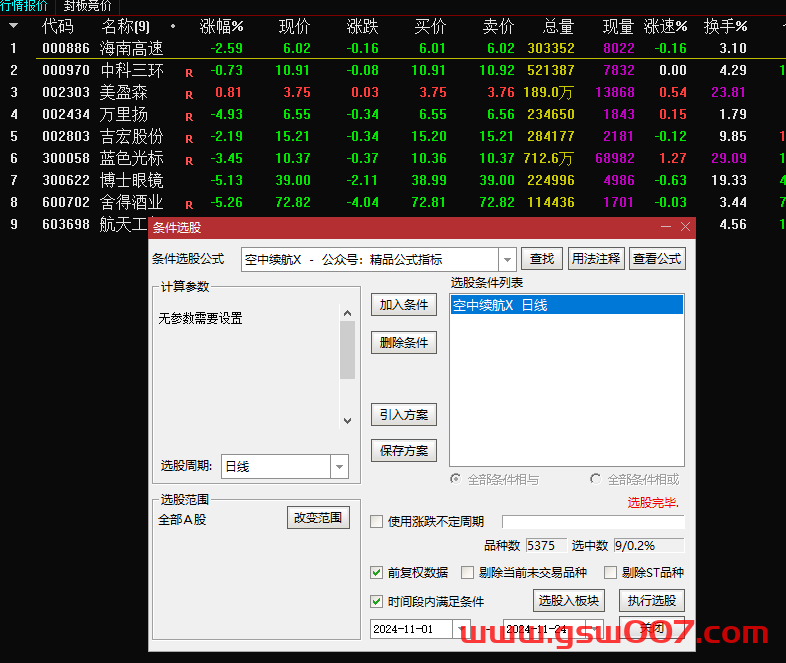Screen dimensions: 786x663
Task: Close the 条件选股 dialog with X
Action: [685, 227]
